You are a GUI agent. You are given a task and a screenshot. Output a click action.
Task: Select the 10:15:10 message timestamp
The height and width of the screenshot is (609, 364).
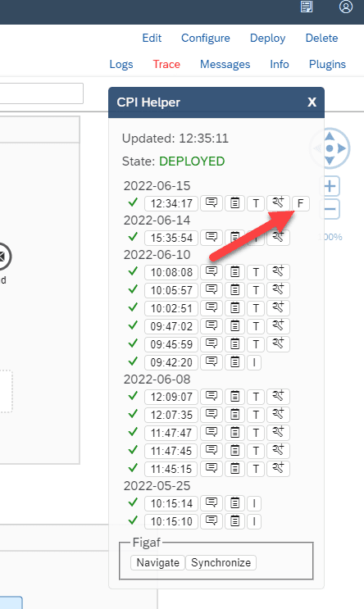pyautogui.click(x=171, y=521)
